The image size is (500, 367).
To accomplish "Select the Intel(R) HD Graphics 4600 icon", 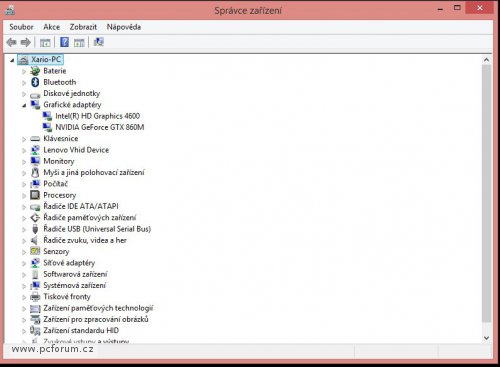I will (x=47, y=116).
